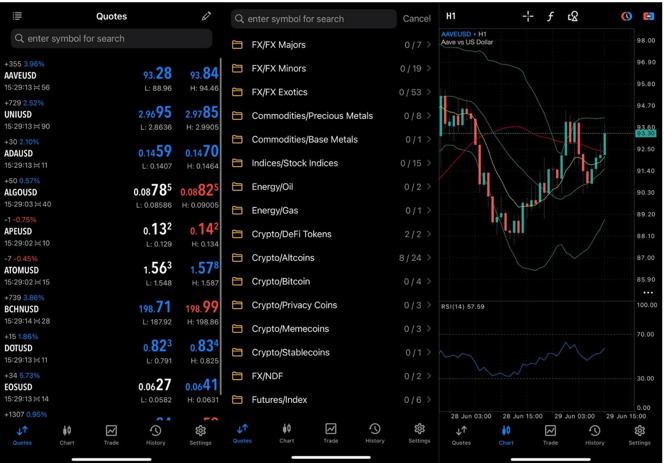Click the RSI(14) 57.59 indicator label
This screenshot has width=664, height=463.
point(462,306)
